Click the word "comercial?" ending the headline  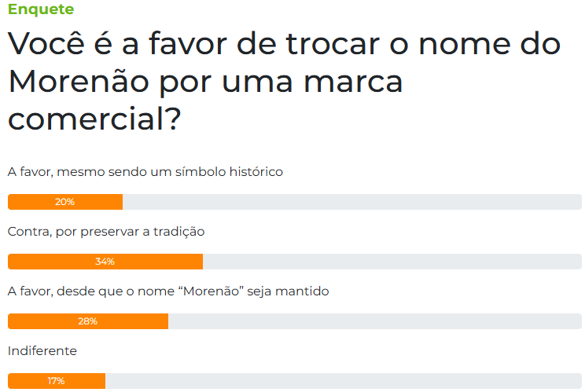[94, 119]
